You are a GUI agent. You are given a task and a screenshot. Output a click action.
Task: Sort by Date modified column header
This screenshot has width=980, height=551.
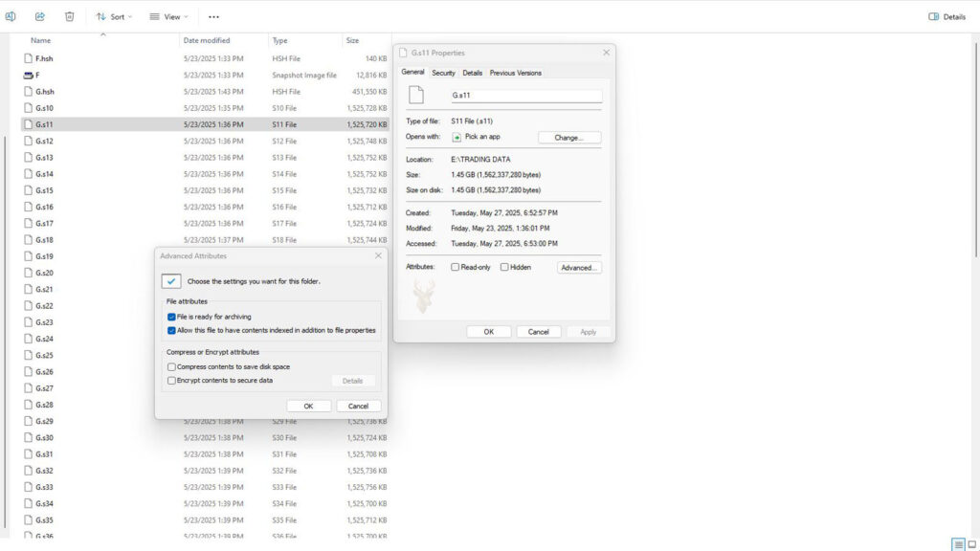click(207, 40)
